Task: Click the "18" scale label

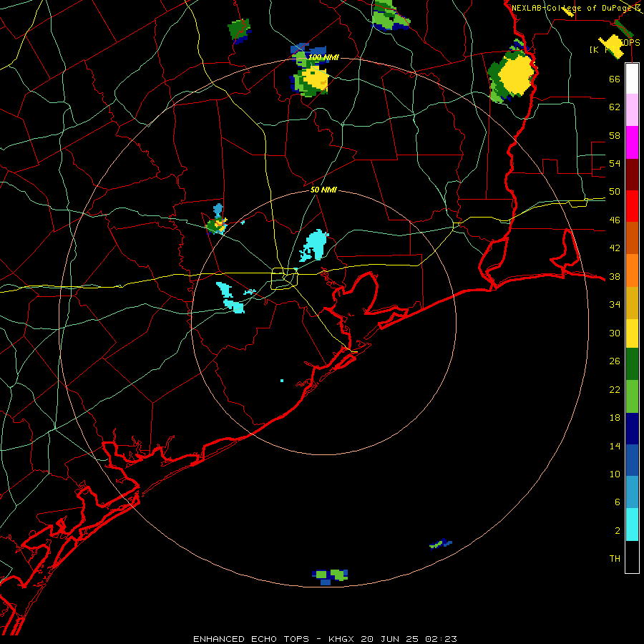Action: [615, 418]
